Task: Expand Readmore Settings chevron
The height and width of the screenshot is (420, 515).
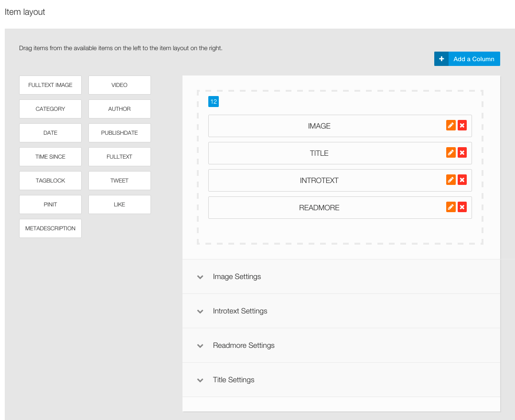Action: [200, 346]
